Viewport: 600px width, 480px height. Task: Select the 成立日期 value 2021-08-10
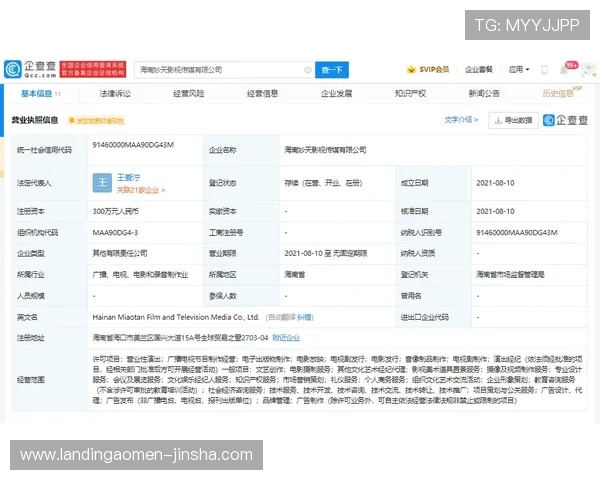(495, 183)
